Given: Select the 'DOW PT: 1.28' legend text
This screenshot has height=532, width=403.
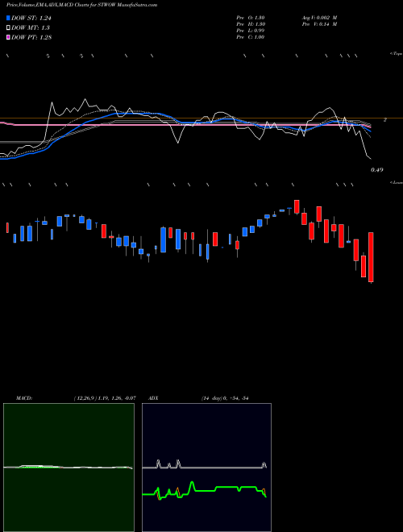Looking at the screenshot, I should 31,37.
